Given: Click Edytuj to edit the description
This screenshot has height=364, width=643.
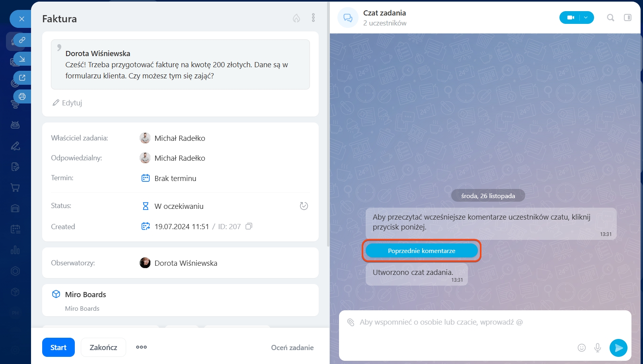Looking at the screenshot, I should click(68, 103).
